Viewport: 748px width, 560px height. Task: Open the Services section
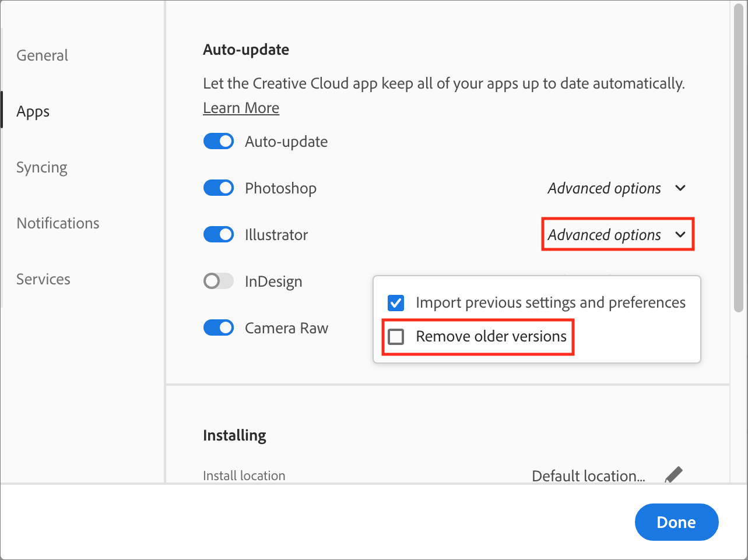pyautogui.click(x=43, y=279)
